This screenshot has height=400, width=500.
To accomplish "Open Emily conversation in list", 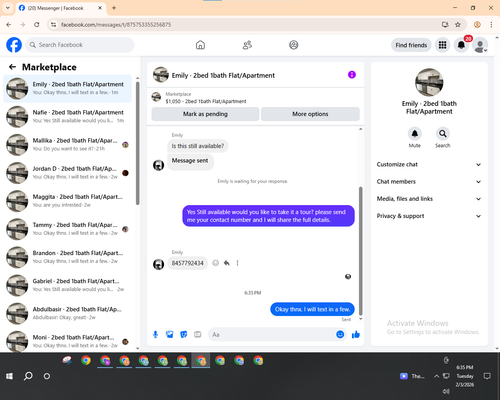I will tap(67, 89).
